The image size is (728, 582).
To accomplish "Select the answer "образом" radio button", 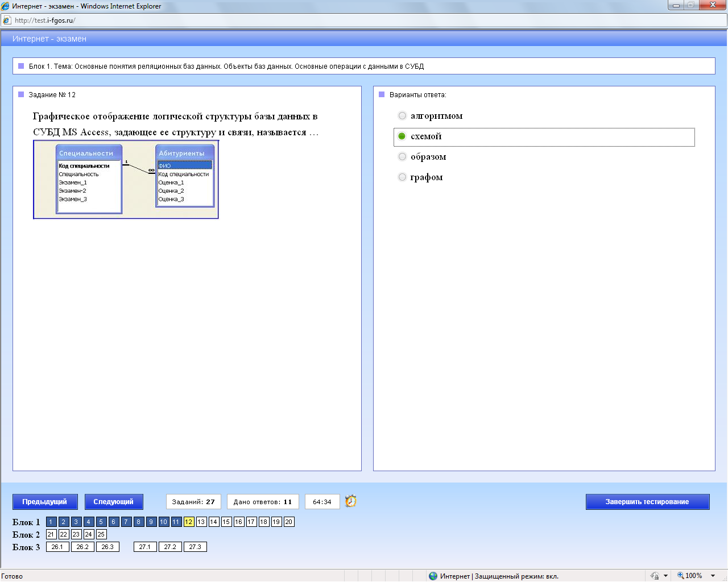I will pos(402,157).
